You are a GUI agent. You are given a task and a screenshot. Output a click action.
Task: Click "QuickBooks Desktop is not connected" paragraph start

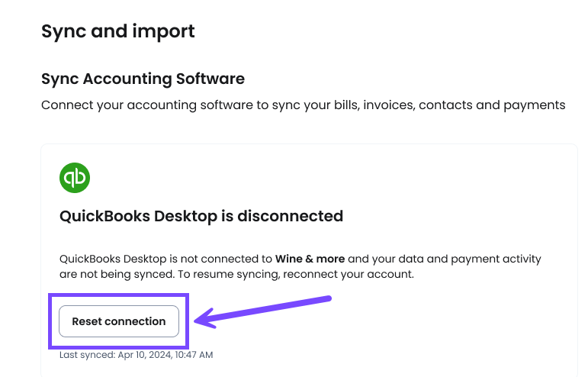coord(165,259)
